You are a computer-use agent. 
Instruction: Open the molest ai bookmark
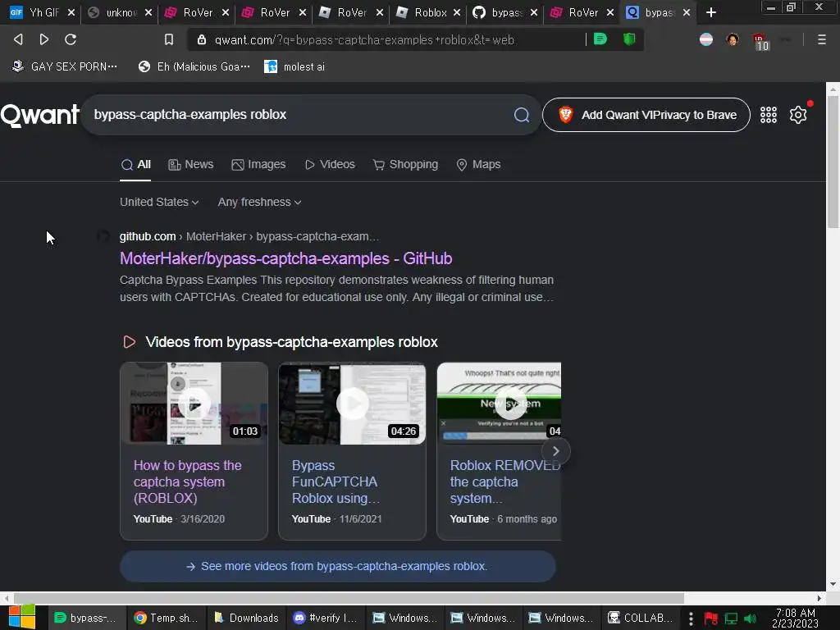pyautogui.click(x=294, y=66)
